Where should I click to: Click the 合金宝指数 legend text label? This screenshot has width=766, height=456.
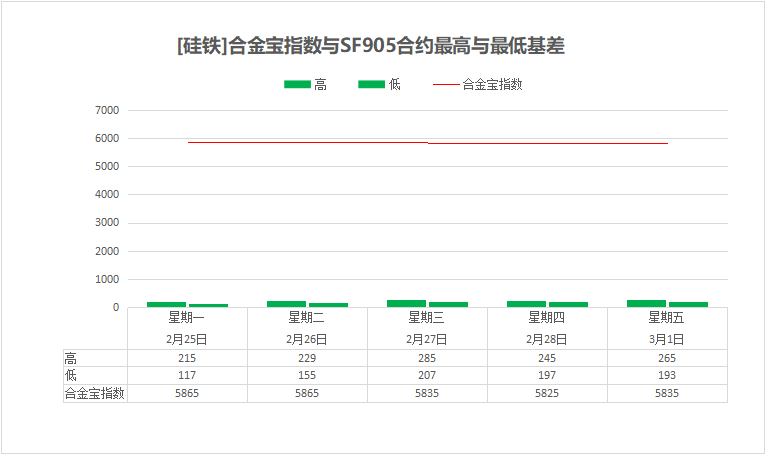coord(492,85)
